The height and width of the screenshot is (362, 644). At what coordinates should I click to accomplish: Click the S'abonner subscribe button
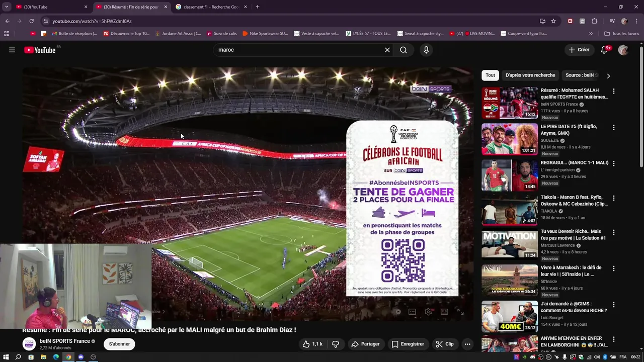[119, 344]
